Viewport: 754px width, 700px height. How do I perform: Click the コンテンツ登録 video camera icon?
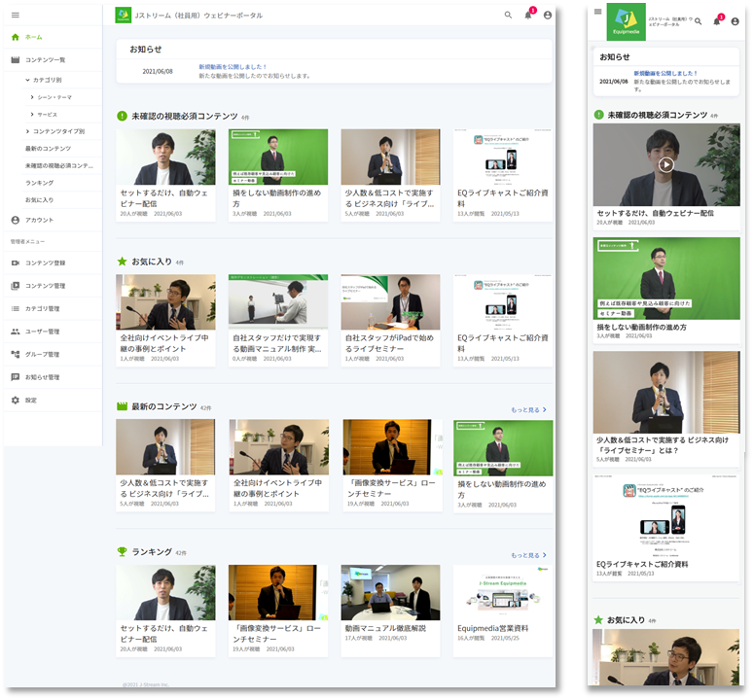point(15,262)
